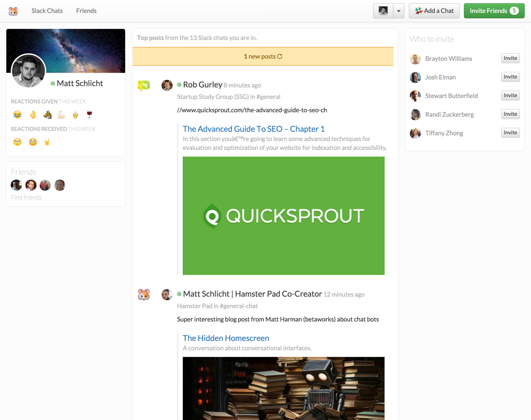Click the 12 minutes ago timestamp
Image resolution: width=531 pixels, height=420 pixels.
[344, 294]
